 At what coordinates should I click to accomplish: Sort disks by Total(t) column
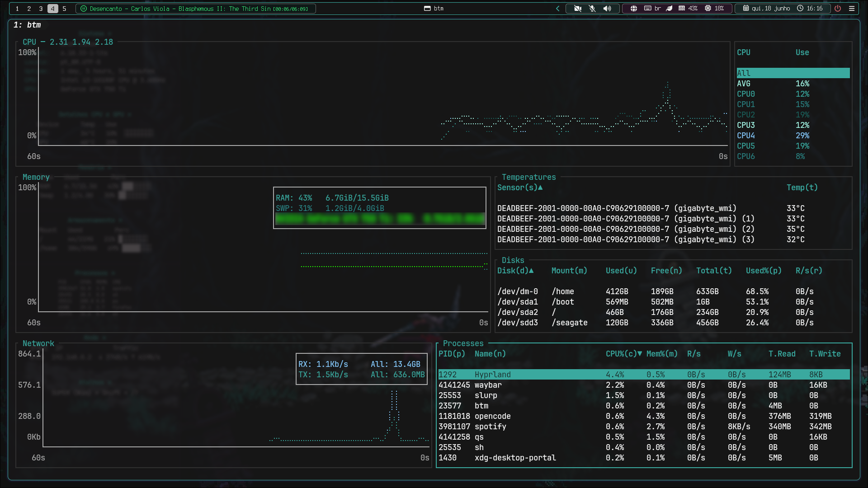click(714, 271)
